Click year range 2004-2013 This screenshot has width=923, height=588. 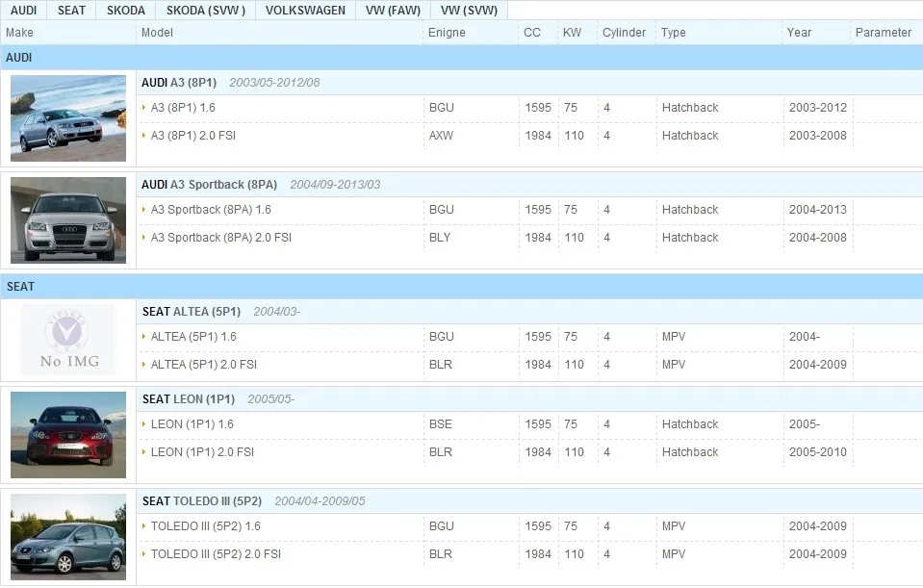pyautogui.click(x=818, y=210)
